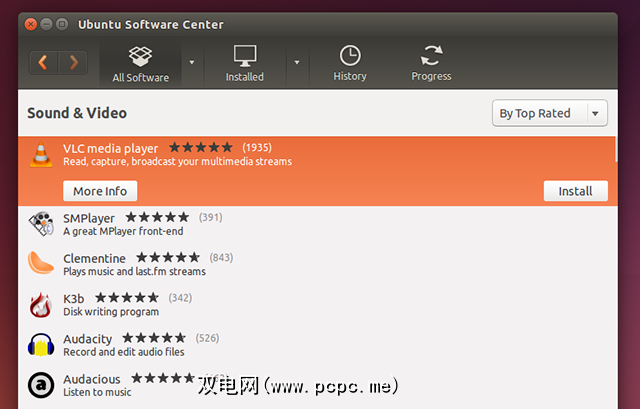Select the Audacious icon
This screenshot has height=409, width=640.
click(x=41, y=385)
